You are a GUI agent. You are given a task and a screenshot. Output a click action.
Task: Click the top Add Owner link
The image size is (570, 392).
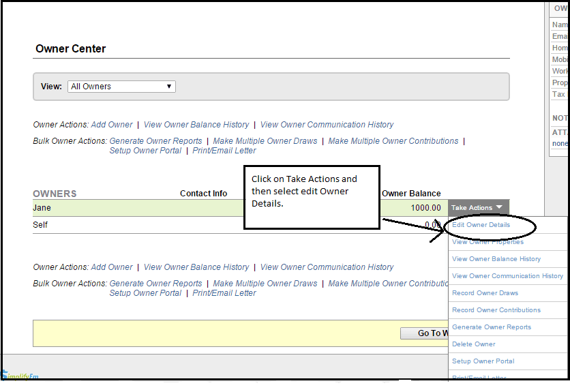point(112,125)
